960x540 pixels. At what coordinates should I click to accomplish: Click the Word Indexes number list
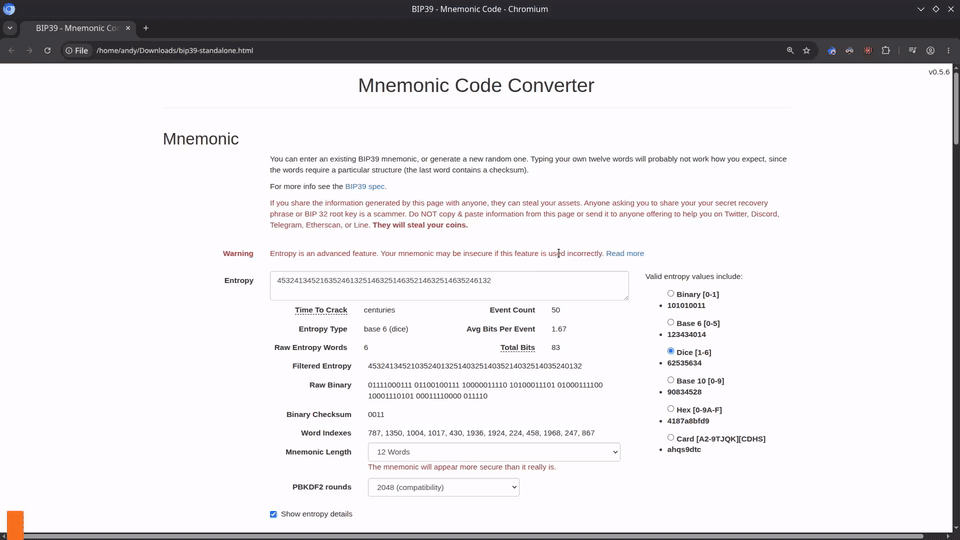coord(481,433)
